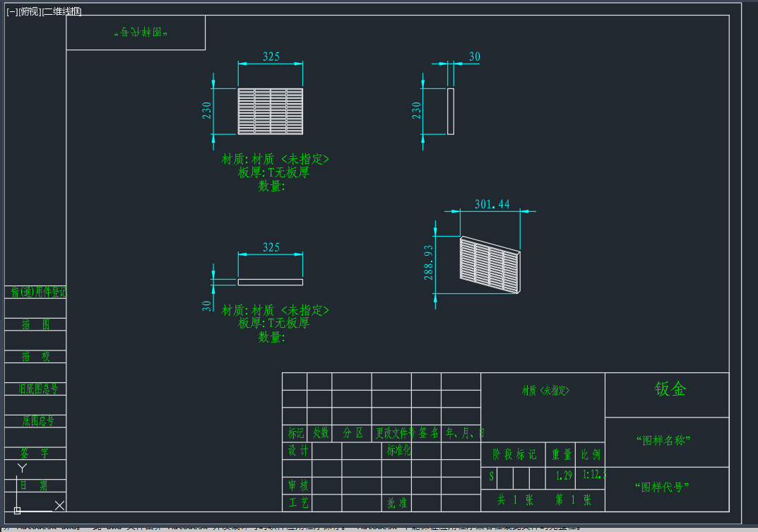
Task: Select the 比例 header cell
Action: click(x=591, y=454)
